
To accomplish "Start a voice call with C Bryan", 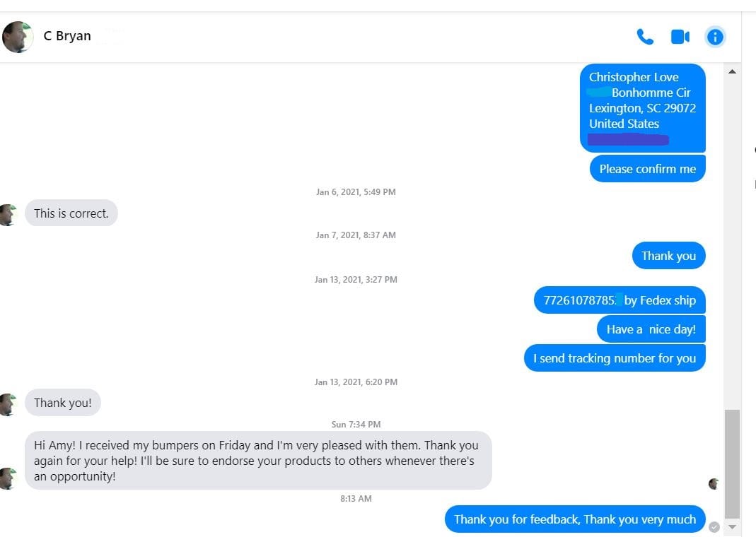I will pos(645,37).
